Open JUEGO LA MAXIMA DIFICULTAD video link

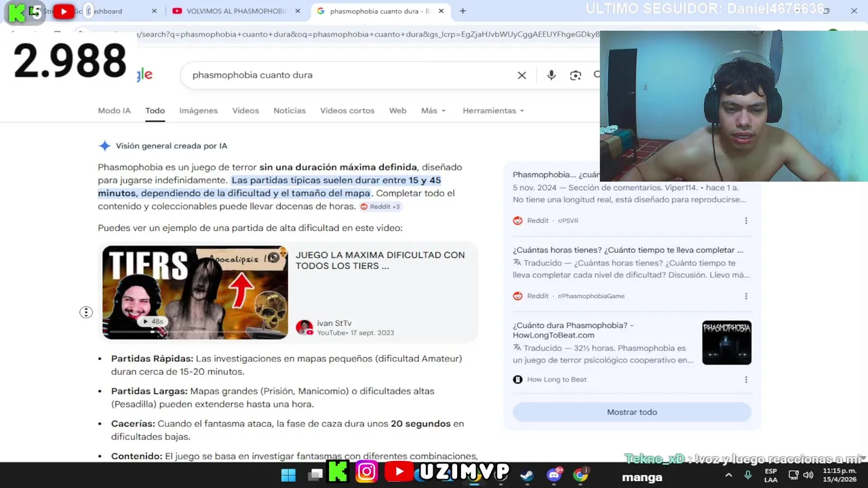pos(380,260)
